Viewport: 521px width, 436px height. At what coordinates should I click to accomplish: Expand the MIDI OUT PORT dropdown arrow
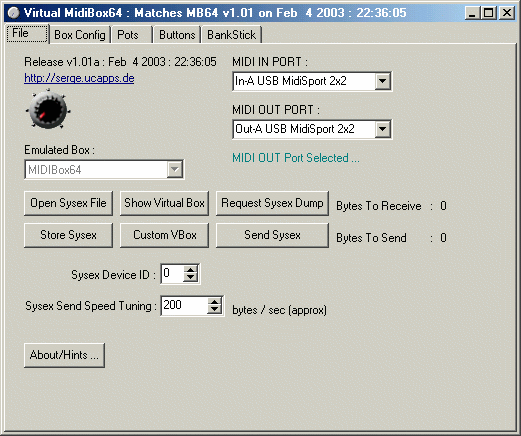tap(383, 129)
